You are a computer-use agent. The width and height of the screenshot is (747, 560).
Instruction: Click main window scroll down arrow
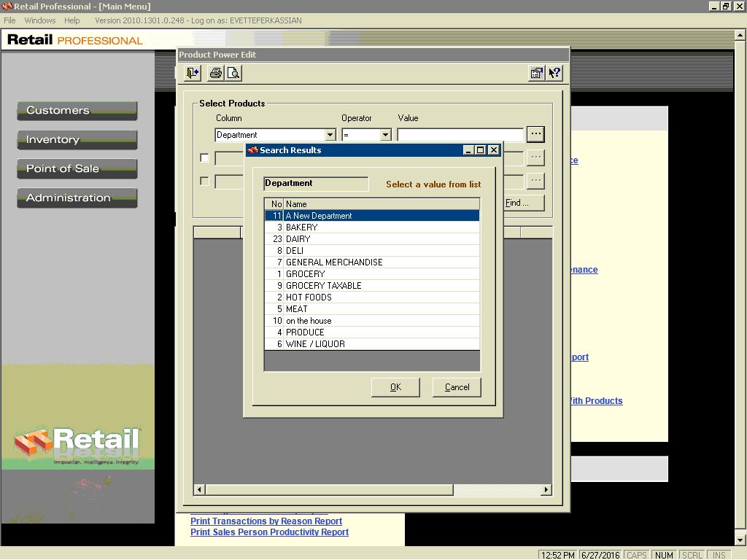pyautogui.click(x=740, y=540)
